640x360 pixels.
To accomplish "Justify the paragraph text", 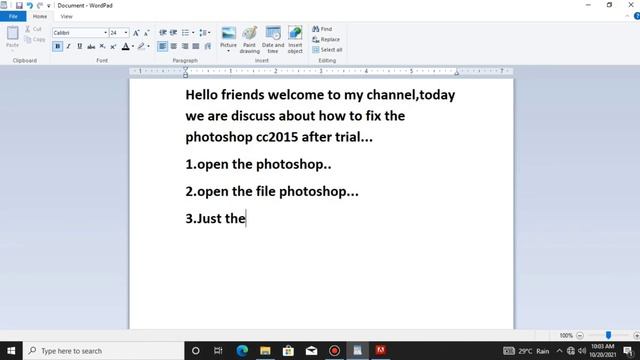I will (196, 47).
